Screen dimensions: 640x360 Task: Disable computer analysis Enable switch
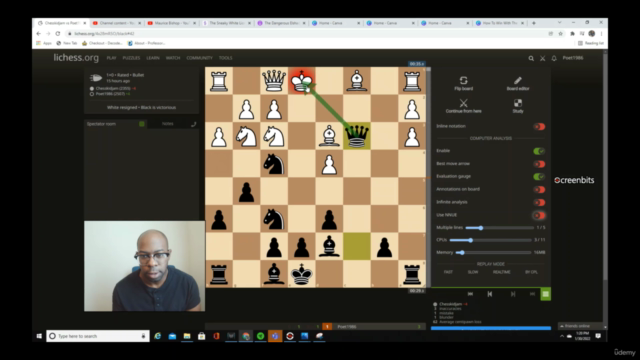539,151
